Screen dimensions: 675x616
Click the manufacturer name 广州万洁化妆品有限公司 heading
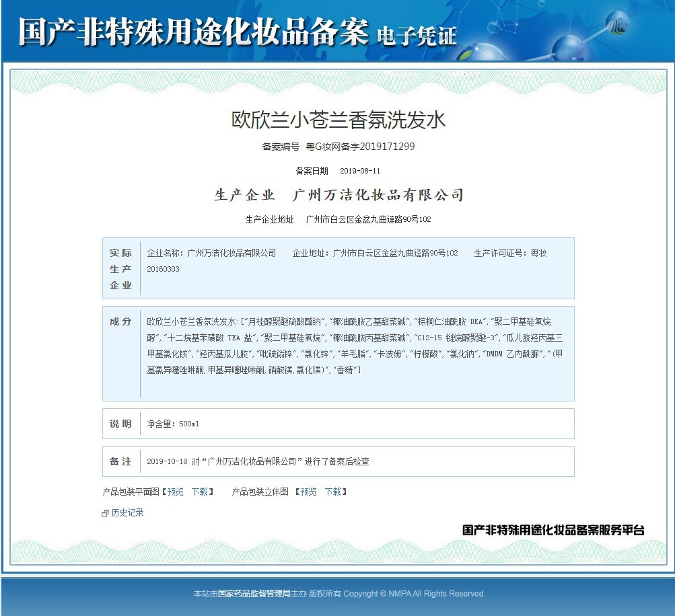[x=378, y=195]
